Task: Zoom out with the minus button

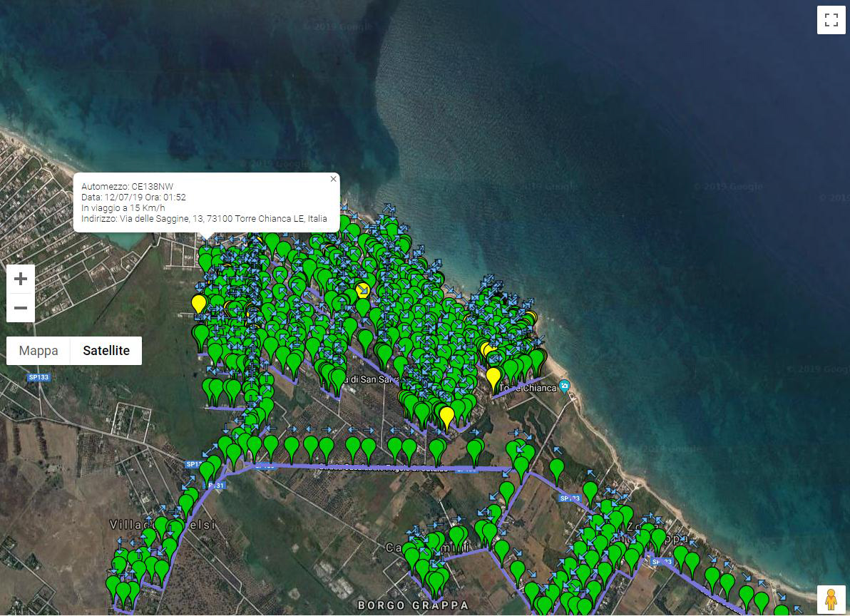Action: [21, 308]
